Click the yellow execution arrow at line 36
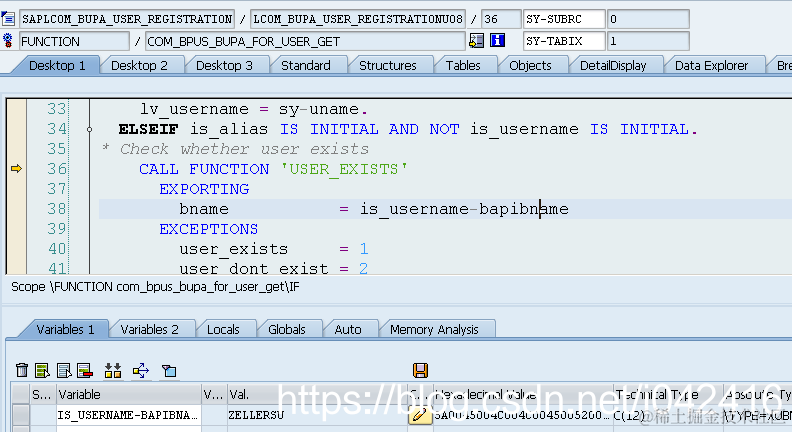Image resolution: width=792 pixels, height=432 pixels. (x=16, y=168)
